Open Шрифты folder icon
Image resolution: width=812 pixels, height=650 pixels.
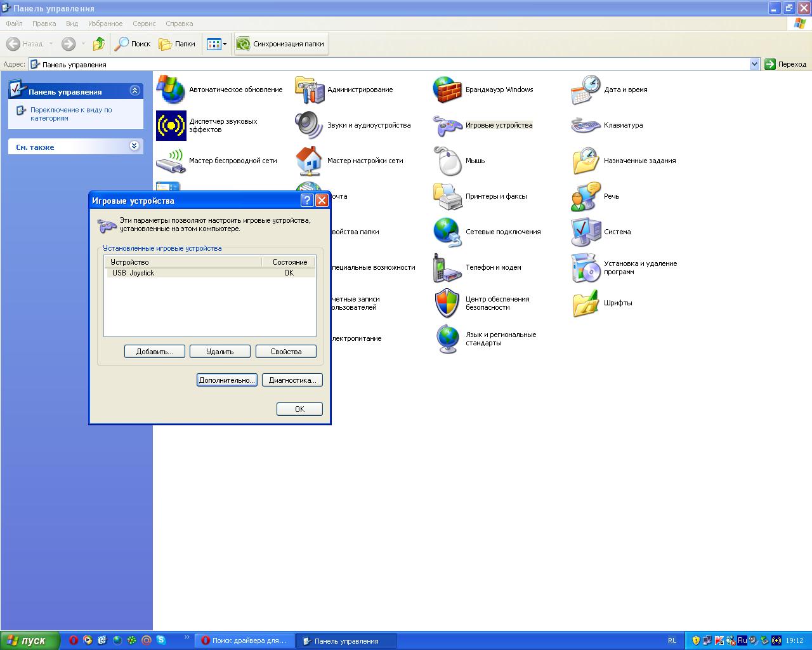(x=586, y=303)
